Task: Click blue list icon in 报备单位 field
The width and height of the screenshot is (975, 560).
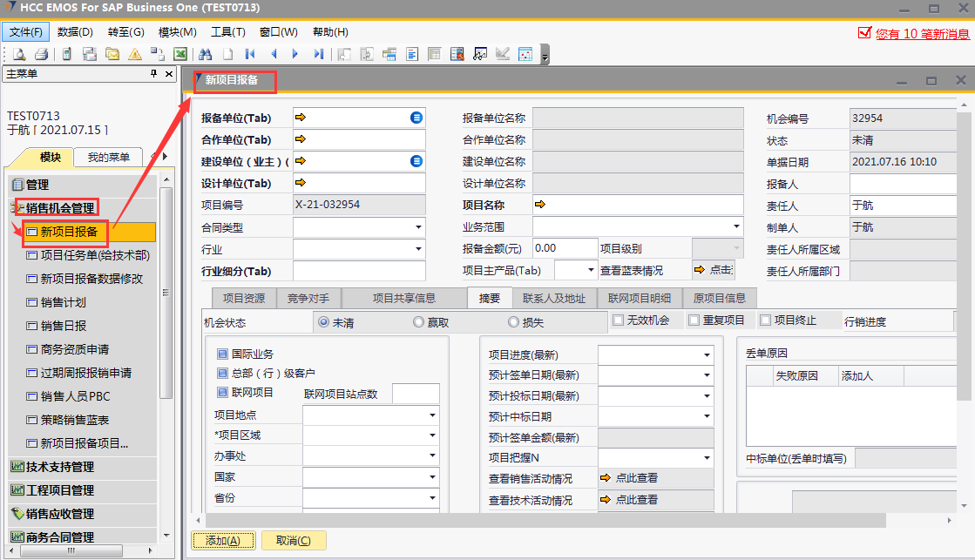Action: click(416, 118)
